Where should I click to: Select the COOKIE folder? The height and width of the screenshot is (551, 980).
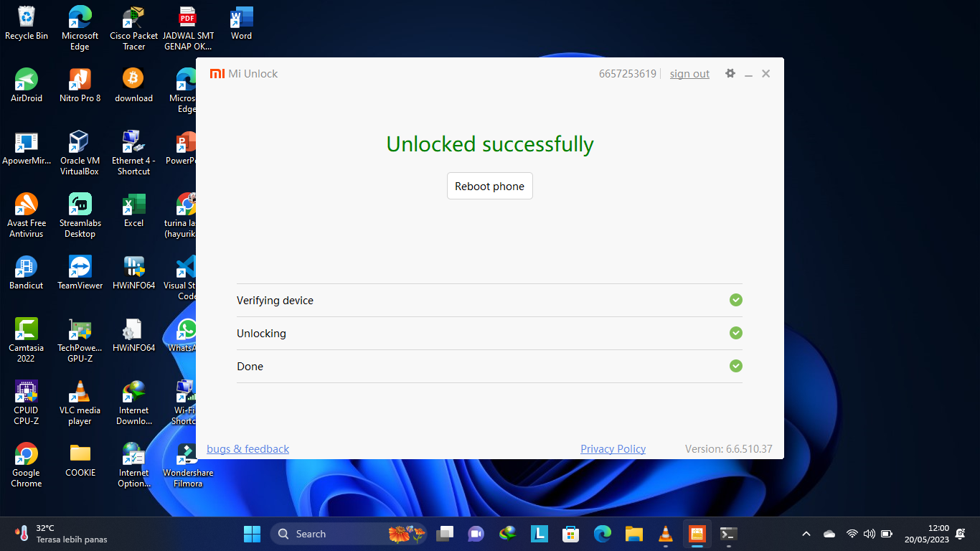pos(80,460)
